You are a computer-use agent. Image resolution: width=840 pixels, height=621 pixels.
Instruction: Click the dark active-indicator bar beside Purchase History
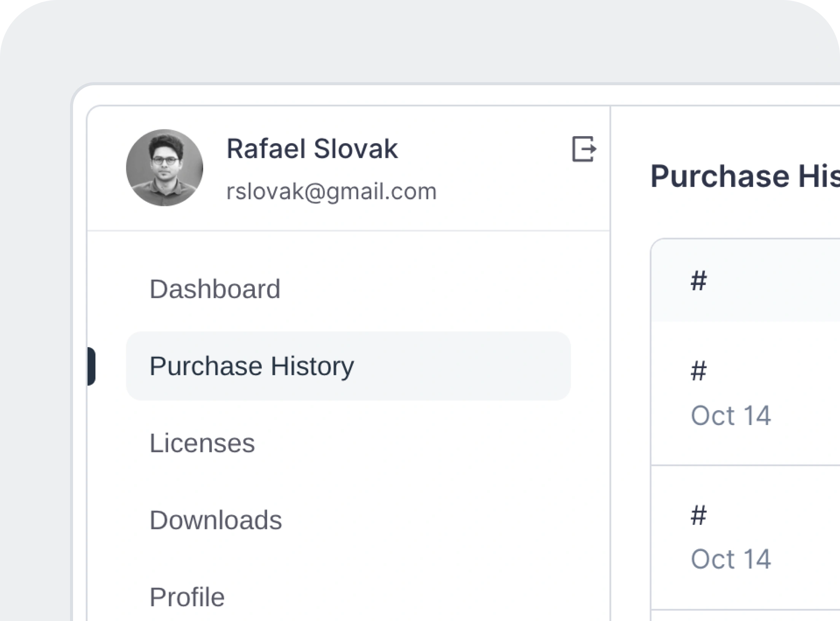(91, 366)
